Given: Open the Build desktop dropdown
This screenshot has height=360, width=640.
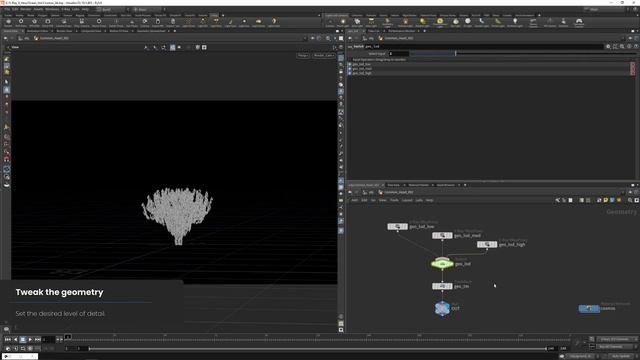Looking at the screenshot, I should (113, 9).
